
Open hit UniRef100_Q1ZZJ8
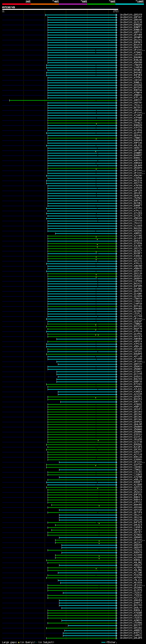click(x=131, y=22)
